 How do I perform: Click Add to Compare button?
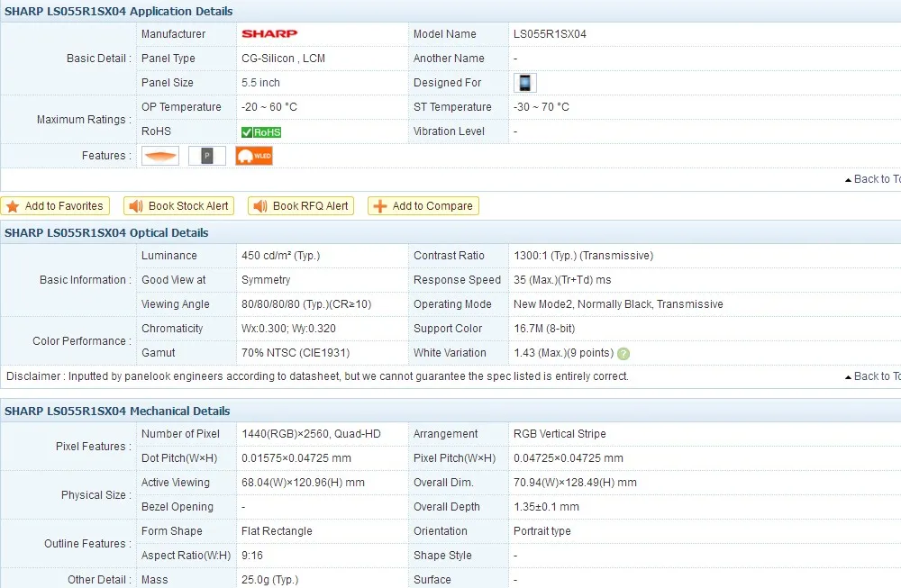click(x=423, y=206)
